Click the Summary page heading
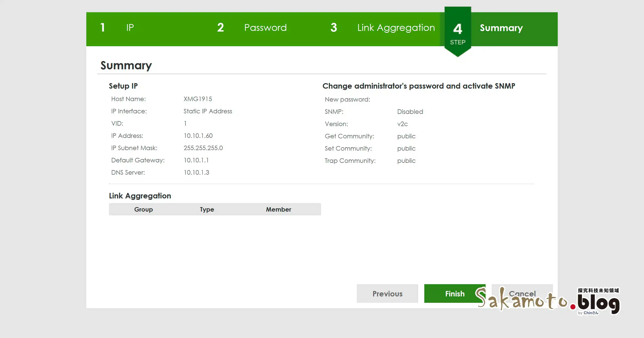Image resolution: width=644 pixels, height=338 pixels. (x=126, y=65)
